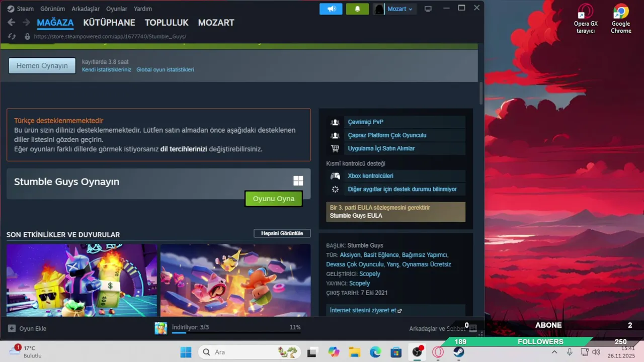
Task: Open the Stumble Guys EULA link
Action: point(356,216)
